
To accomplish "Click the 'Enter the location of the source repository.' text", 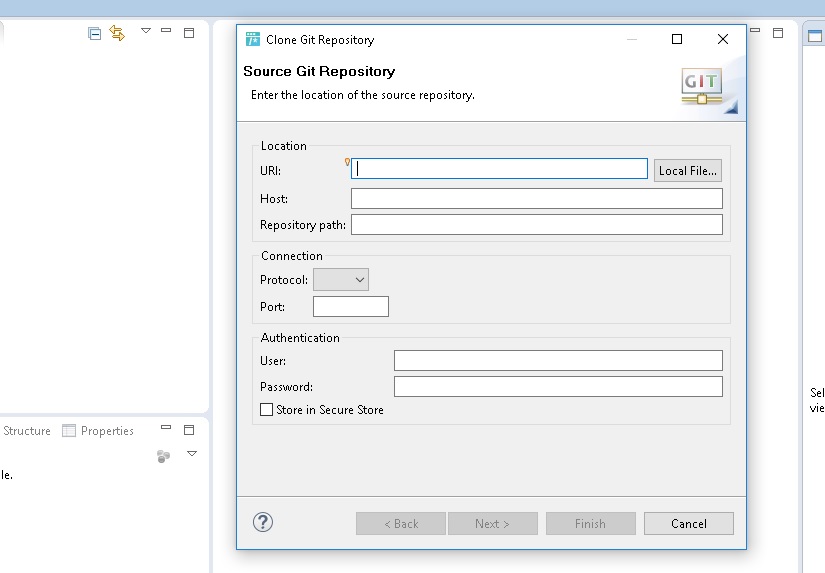I will pos(363,95).
